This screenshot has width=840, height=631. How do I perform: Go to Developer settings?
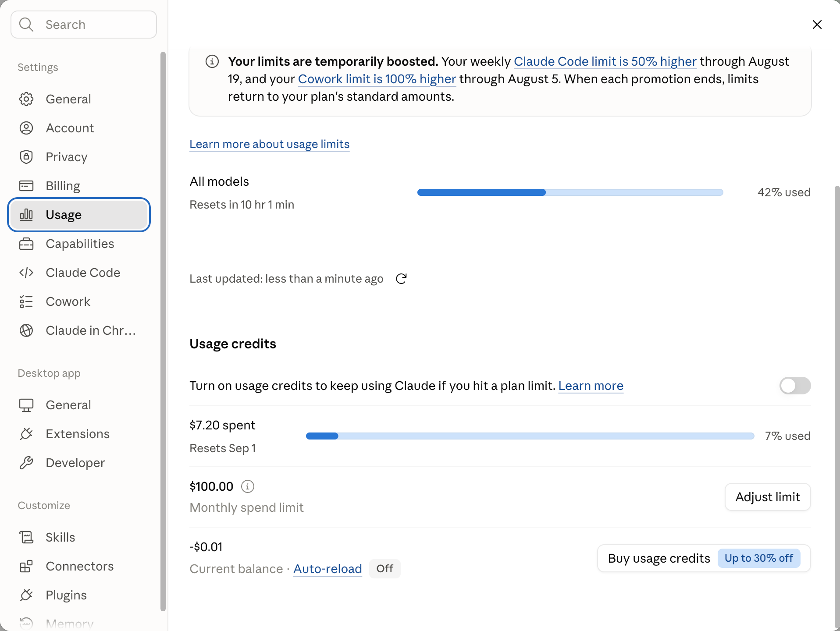pos(79,463)
